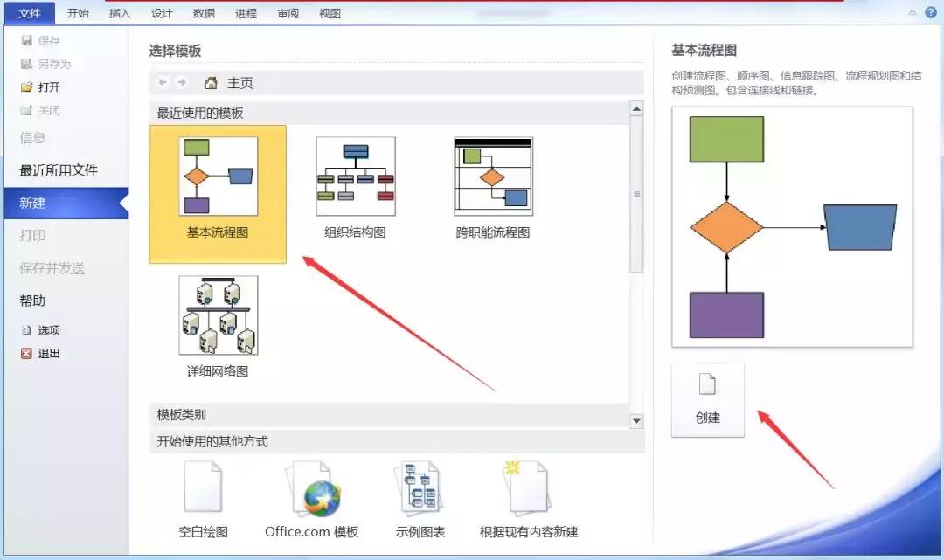Open Visio 选项 settings icon

[26, 330]
